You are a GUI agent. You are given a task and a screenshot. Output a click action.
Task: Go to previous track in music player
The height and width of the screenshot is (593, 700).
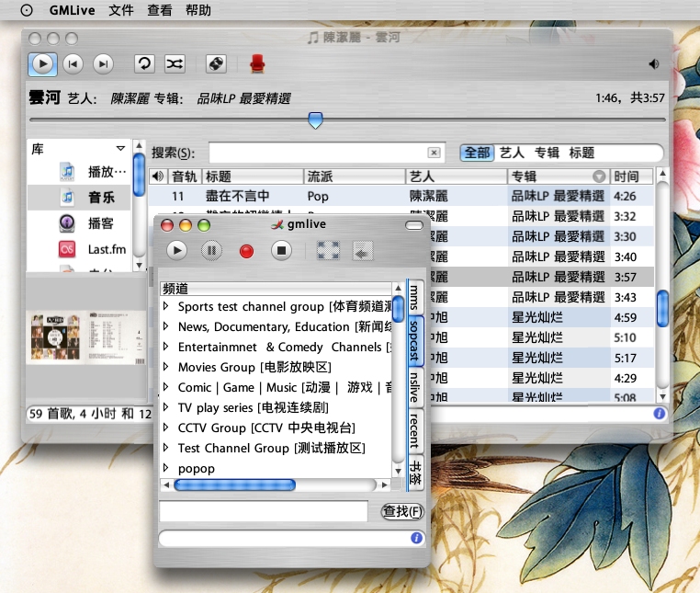(73, 64)
